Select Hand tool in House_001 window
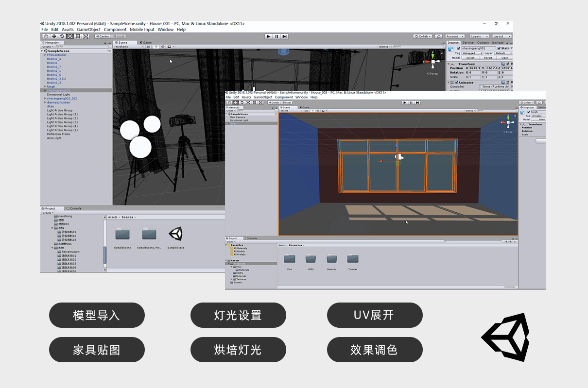This screenshot has width=588, height=388. [x=46, y=36]
